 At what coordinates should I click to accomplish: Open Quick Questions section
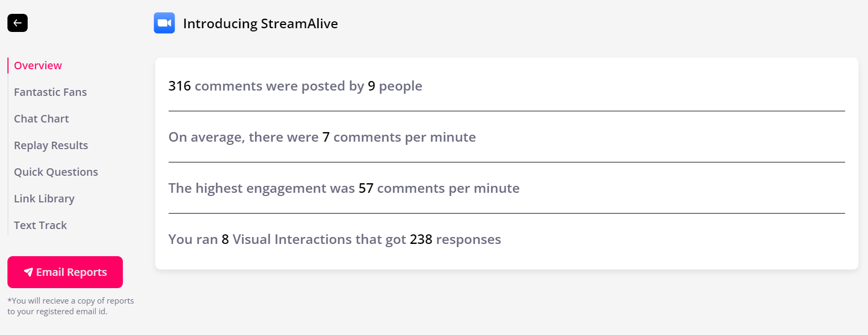tap(56, 172)
